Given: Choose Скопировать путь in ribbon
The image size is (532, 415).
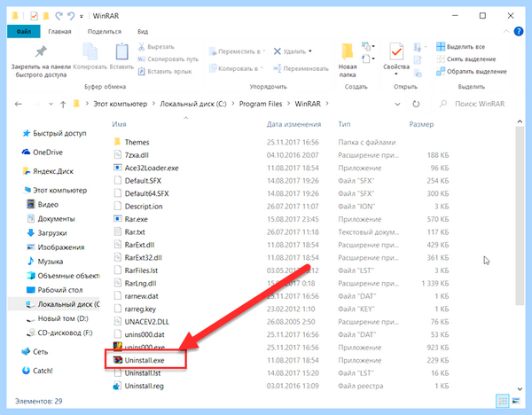Looking at the screenshot, I should [x=168, y=59].
